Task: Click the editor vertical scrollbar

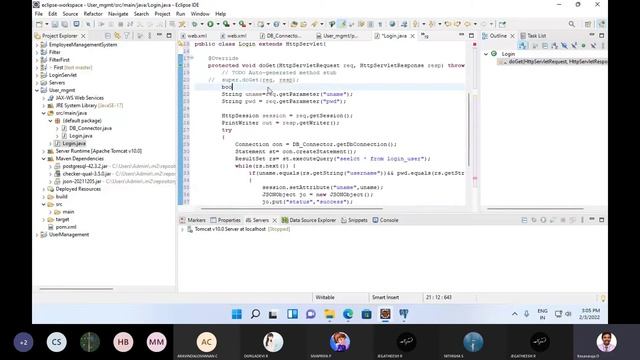Action: pyautogui.click(x=469, y=130)
